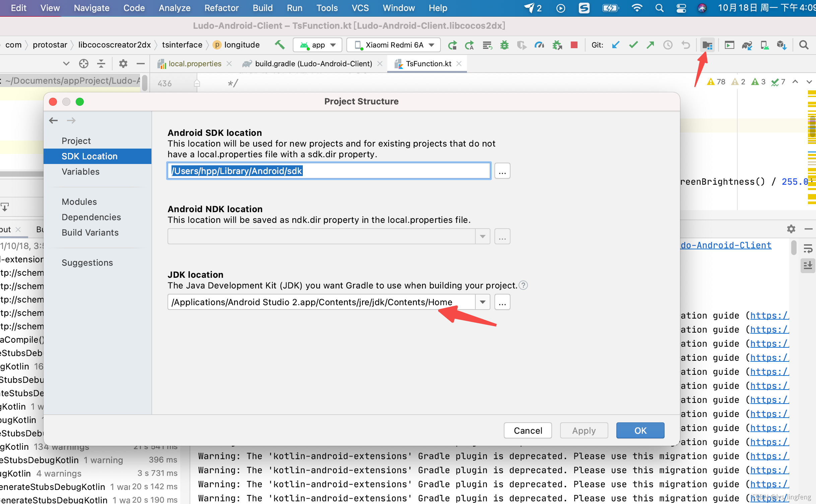Open the Xiaomi Redmi 6A device dropdown

393,45
